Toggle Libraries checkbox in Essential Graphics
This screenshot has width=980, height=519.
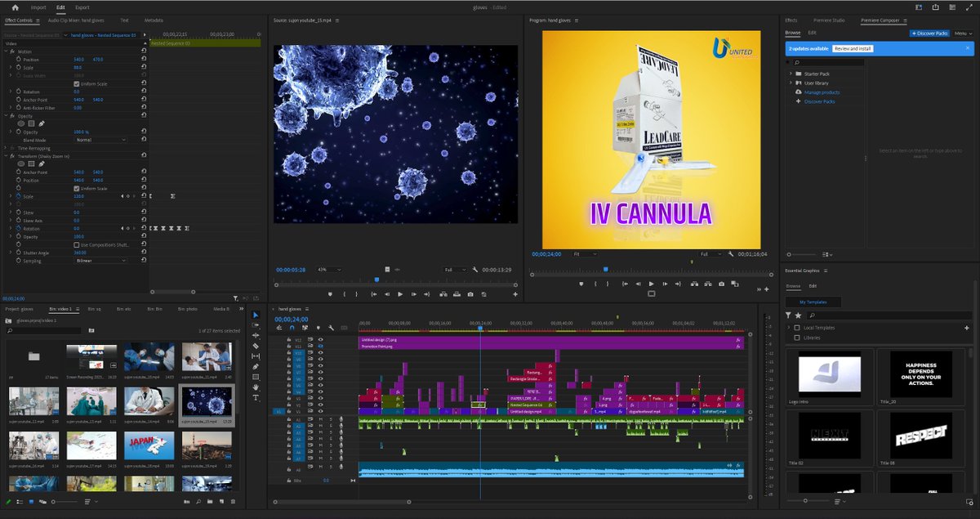798,338
